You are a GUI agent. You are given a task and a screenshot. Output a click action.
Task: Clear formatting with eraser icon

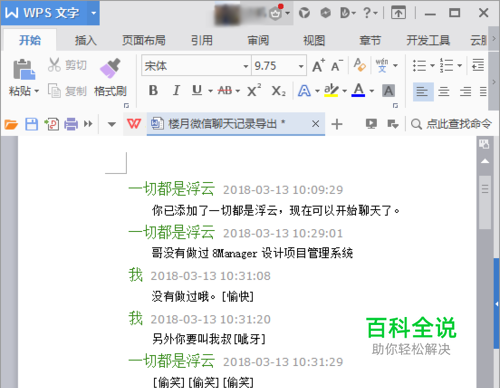[x=360, y=65]
